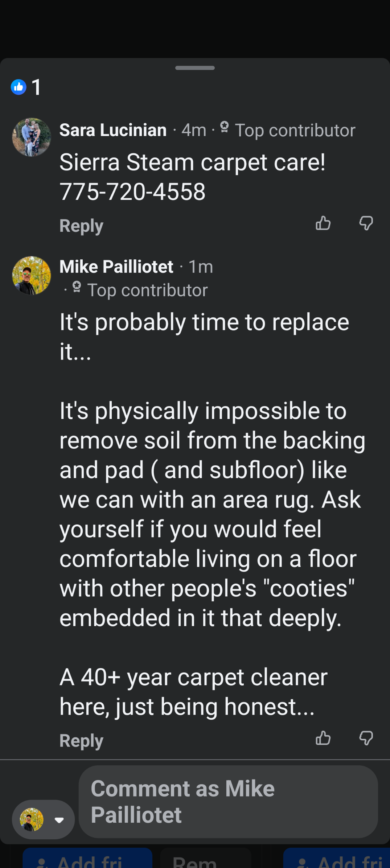Dislike Sara Lucinian's comment
390x868 pixels.
pyautogui.click(x=366, y=223)
